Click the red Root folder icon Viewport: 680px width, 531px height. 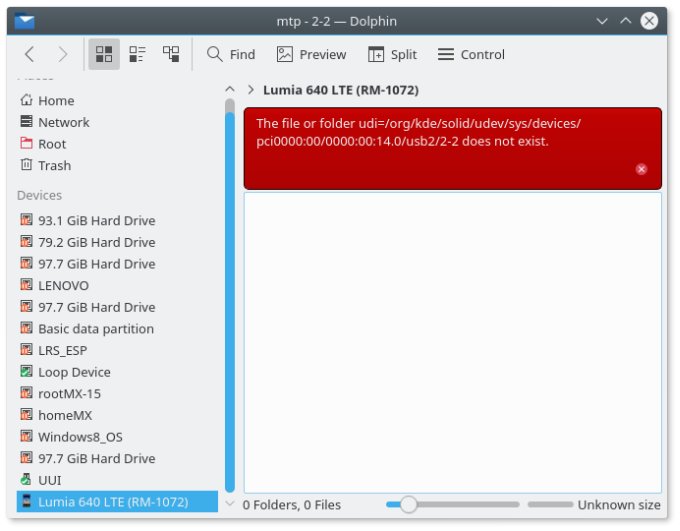pyautogui.click(x=26, y=143)
